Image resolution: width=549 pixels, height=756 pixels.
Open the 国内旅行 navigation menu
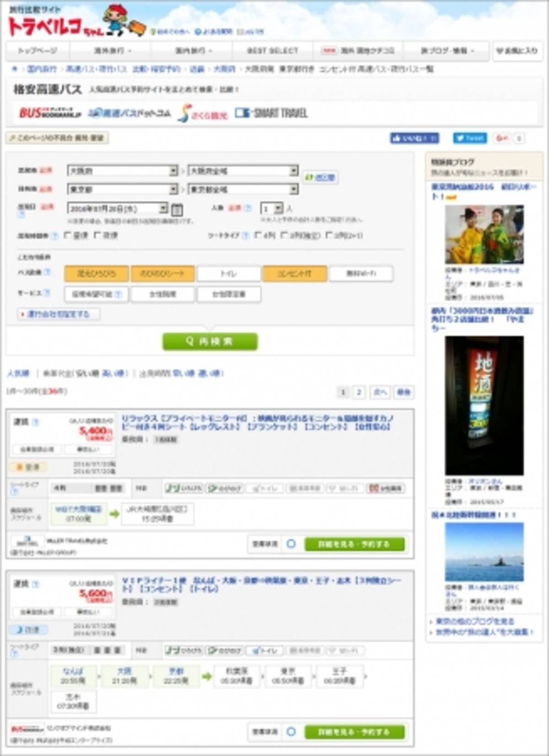coord(191,51)
